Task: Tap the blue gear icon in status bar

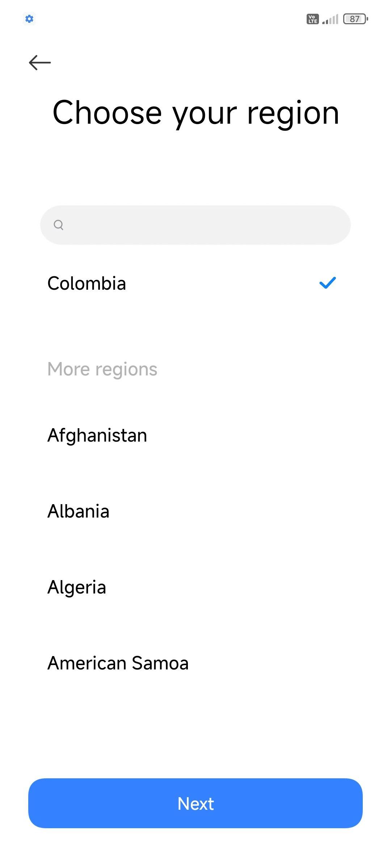Action: [29, 19]
